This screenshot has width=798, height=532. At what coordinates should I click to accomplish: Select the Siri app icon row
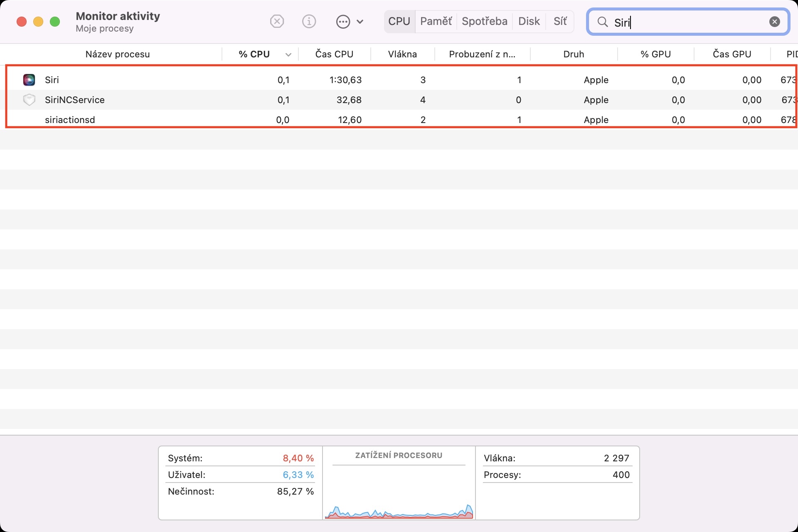[x=29, y=80]
